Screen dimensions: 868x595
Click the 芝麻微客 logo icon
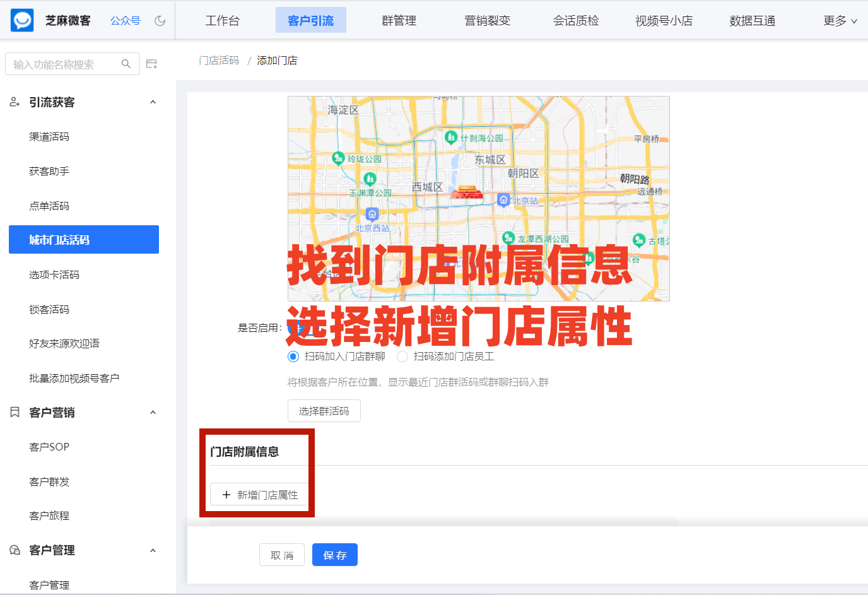(x=22, y=20)
